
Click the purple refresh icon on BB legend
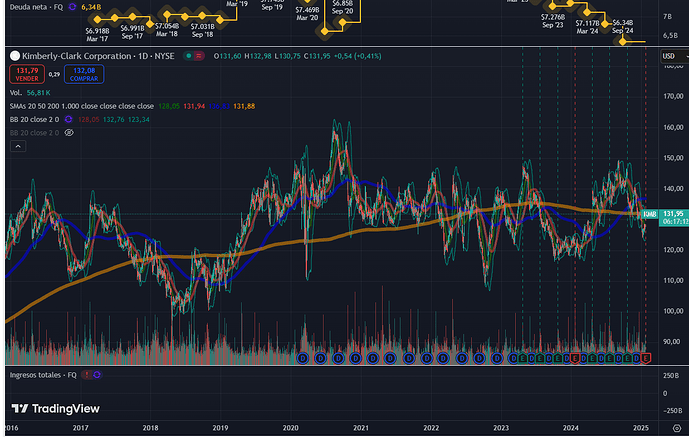(x=69, y=119)
